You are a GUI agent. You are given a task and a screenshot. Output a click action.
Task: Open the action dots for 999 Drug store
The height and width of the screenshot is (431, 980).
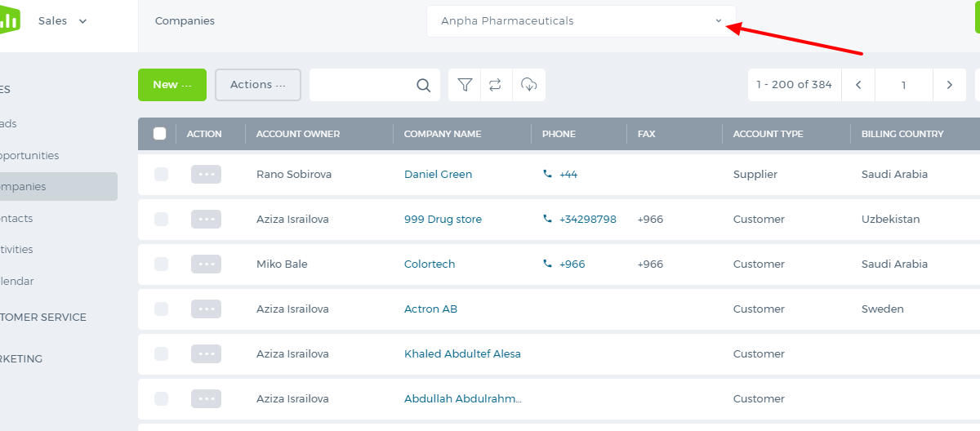[206, 219]
